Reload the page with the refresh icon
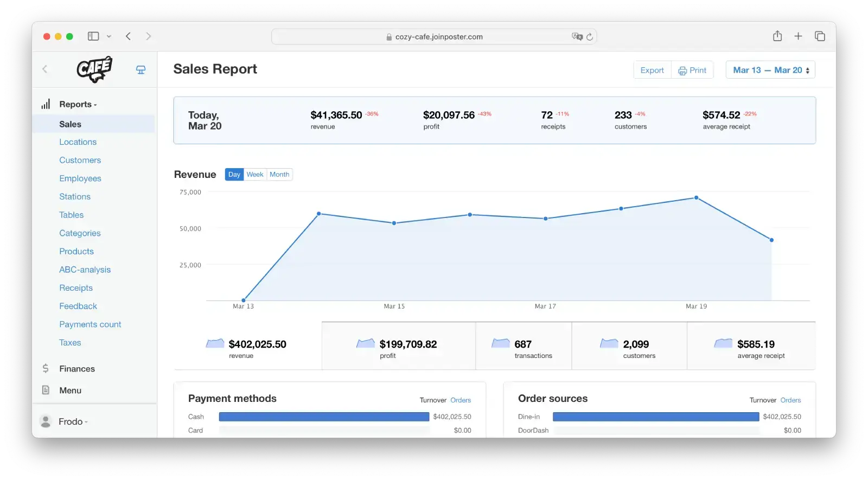Viewport: 868px width, 480px height. [590, 37]
